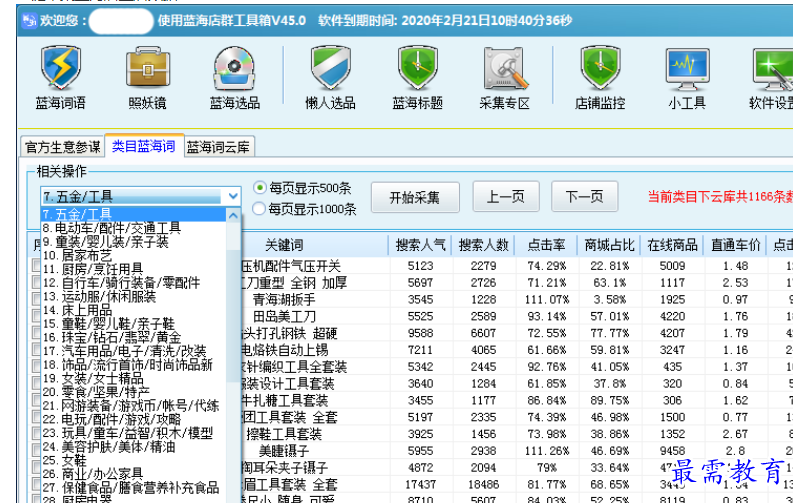Image resolution: width=793 pixels, height=503 pixels.
Task: Select 每页显示1000条 radio option
Action: tap(260, 209)
